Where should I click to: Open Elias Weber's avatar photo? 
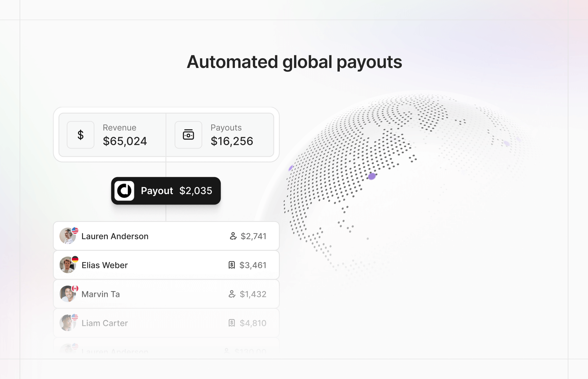(67, 265)
